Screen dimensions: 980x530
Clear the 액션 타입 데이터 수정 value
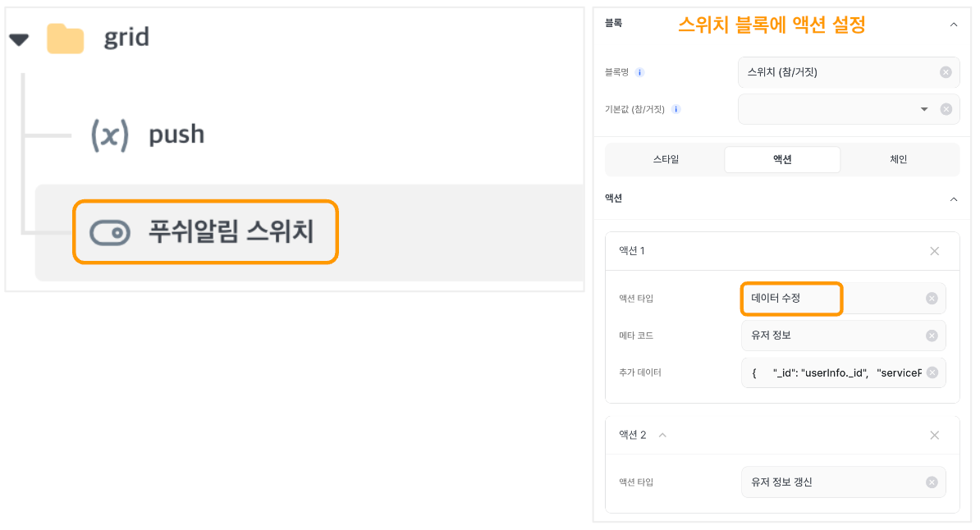(932, 299)
